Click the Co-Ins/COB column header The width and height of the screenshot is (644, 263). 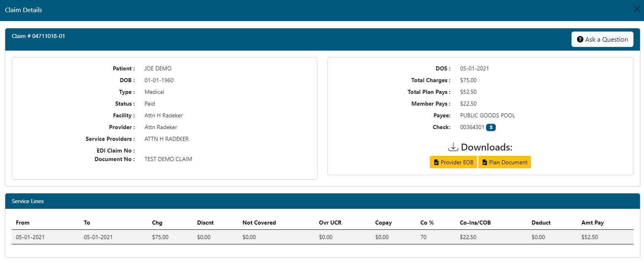[x=475, y=223]
